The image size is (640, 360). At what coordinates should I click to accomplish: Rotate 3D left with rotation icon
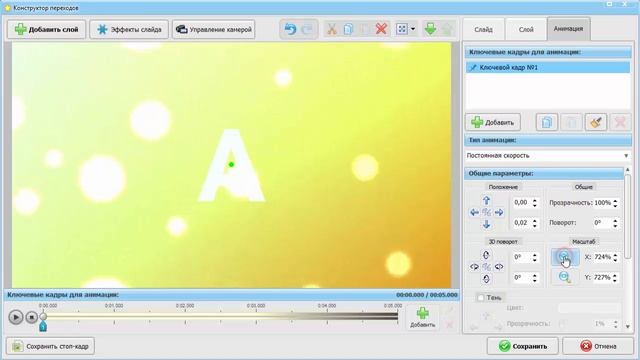pyautogui.click(x=474, y=267)
